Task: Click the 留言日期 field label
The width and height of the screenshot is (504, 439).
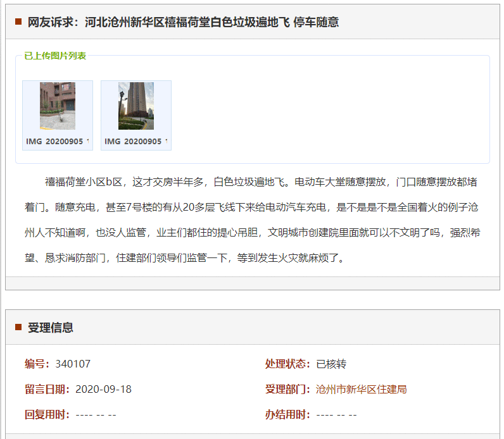Action: (x=47, y=389)
